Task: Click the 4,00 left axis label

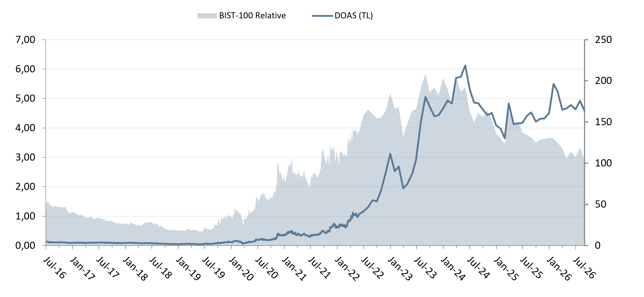Action: 25,128
